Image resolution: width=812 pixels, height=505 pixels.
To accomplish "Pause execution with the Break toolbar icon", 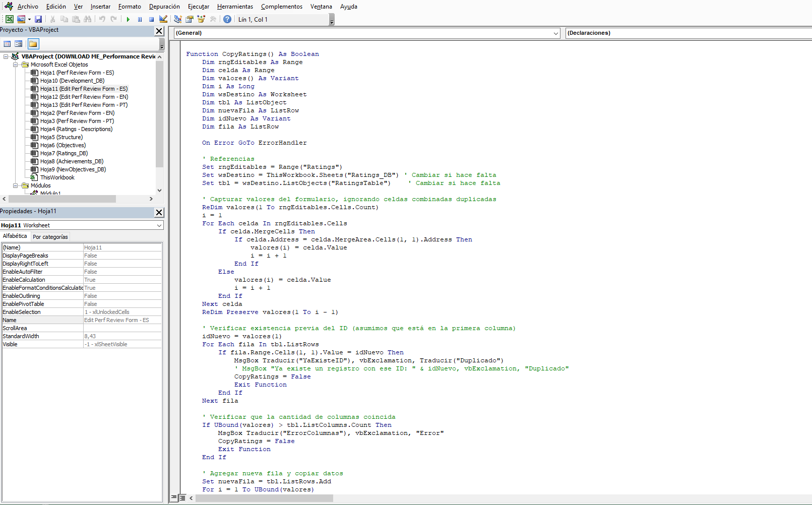I will pos(139,19).
